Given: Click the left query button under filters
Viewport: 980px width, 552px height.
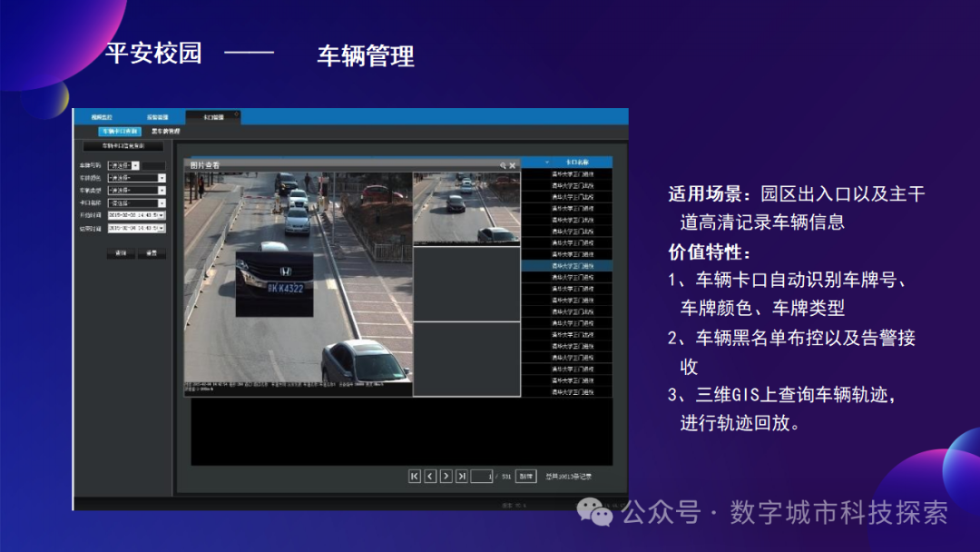Looking at the screenshot, I should 121,253.
